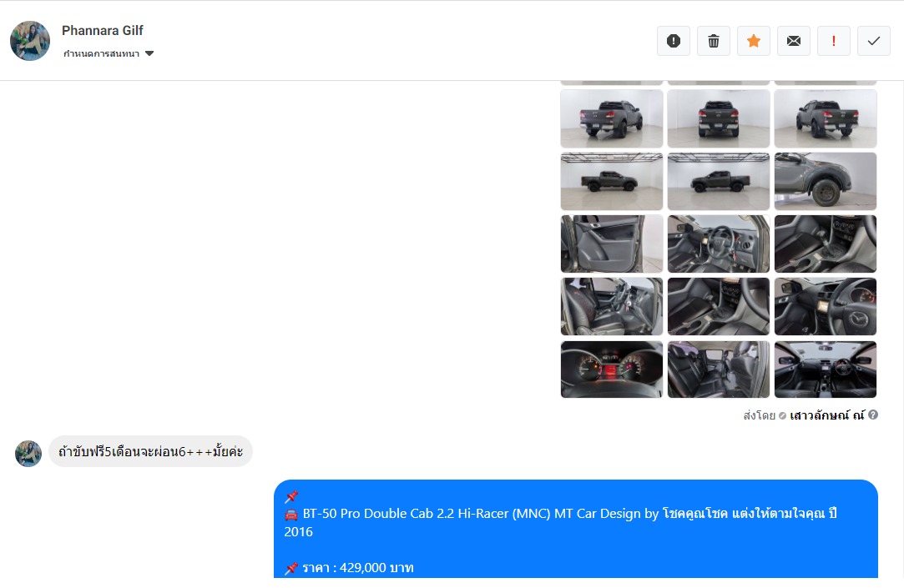Open center console photo in fourth row middle
The image size is (904, 588).
[x=719, y=306]
